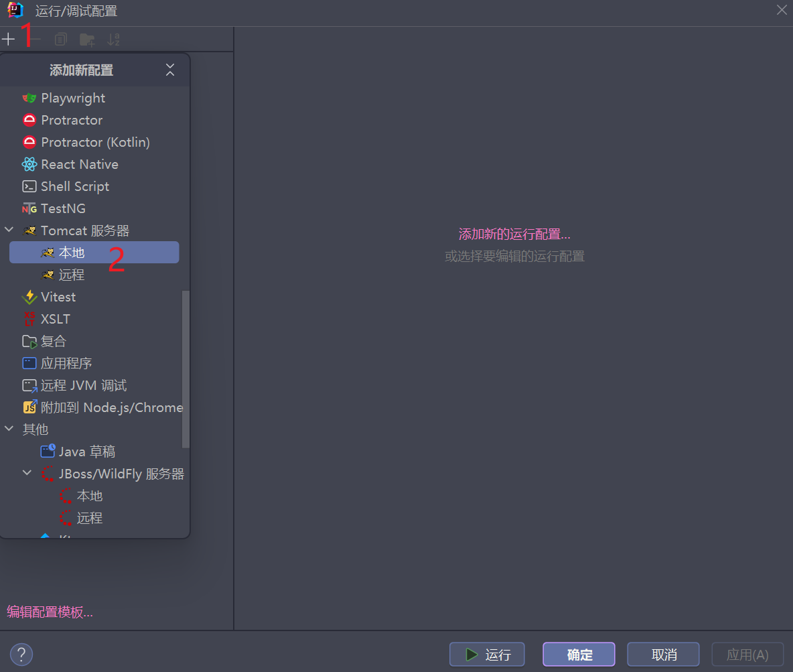This screenshot has height=672, width=793.
Task: Click the 运行 run button
Action: [487, 655]
